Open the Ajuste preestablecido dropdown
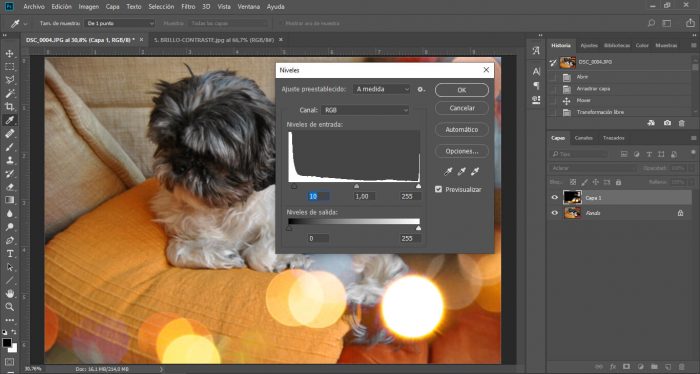The image size is (700, 374). [381, 89]
